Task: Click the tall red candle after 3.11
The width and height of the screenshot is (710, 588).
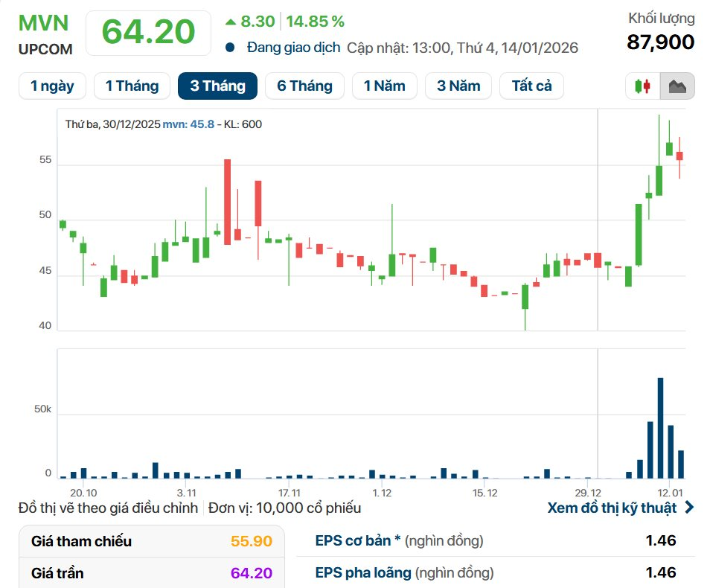Action: 227,202
